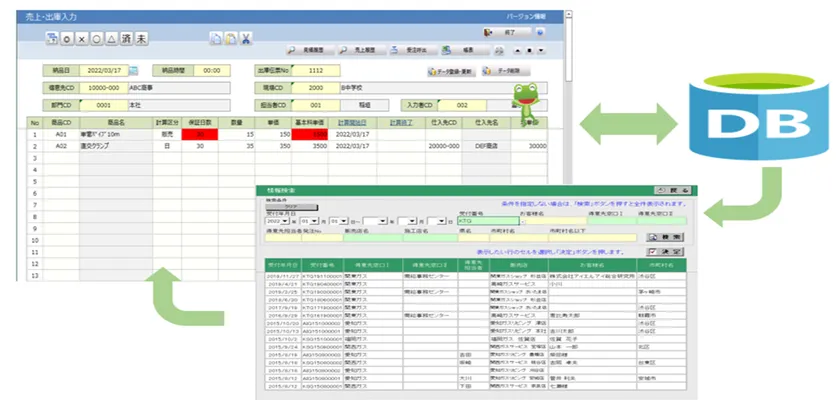This screenshot has width=840, height=405.
Task: Click the 計算開始日 column header link
Action: point(353,122)
